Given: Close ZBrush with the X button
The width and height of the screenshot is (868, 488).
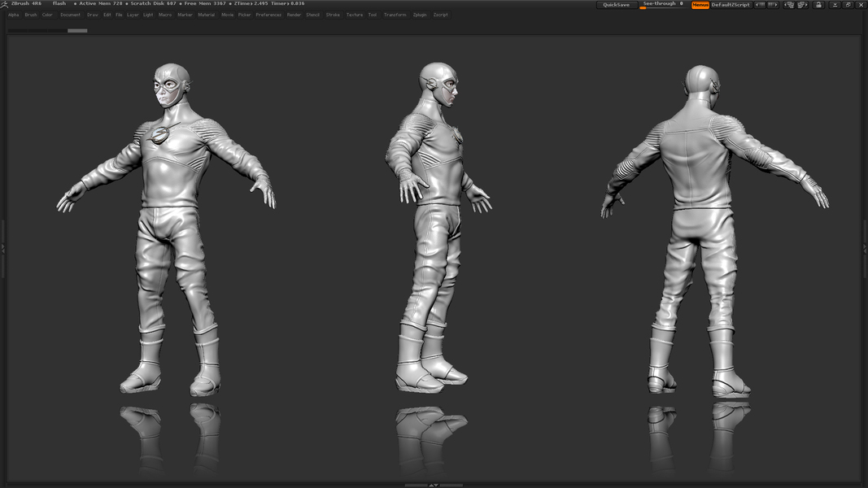Looking at the screenshot, I should (x=861, y=4).
